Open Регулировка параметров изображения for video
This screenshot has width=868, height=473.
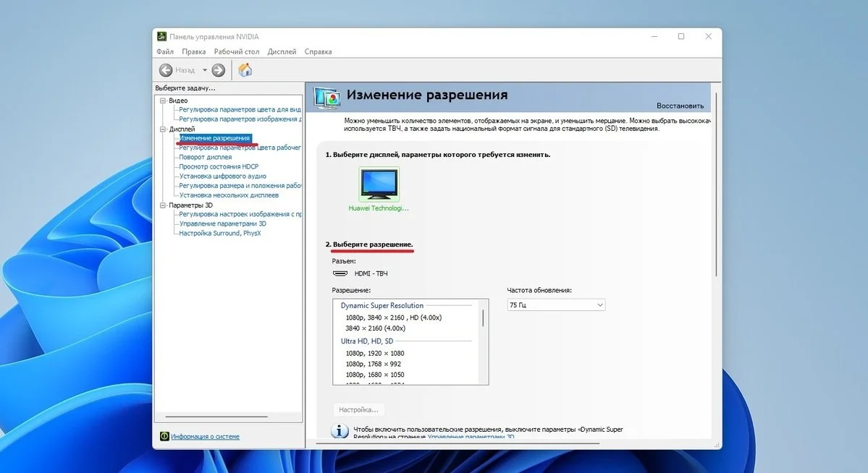(240, 119)
